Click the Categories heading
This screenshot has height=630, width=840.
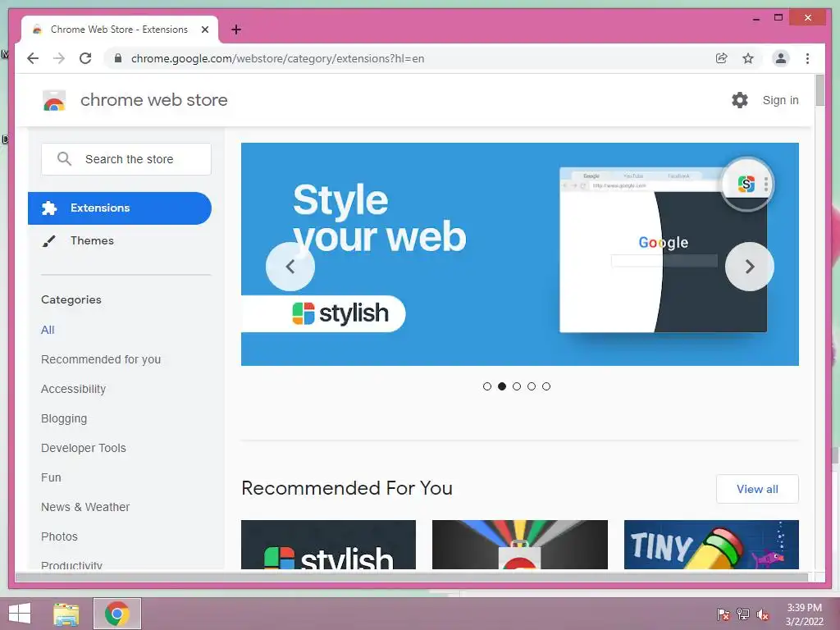[71, 300]
